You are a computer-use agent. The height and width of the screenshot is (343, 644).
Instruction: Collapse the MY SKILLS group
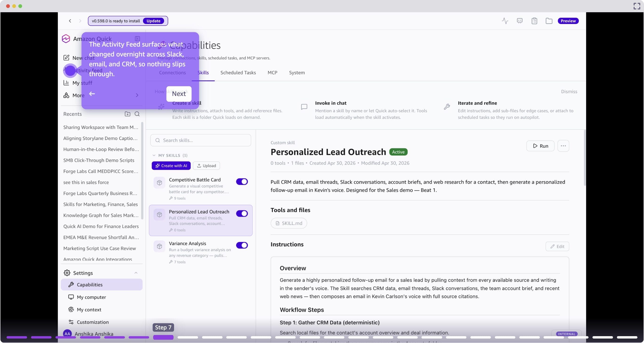point(154,155)
